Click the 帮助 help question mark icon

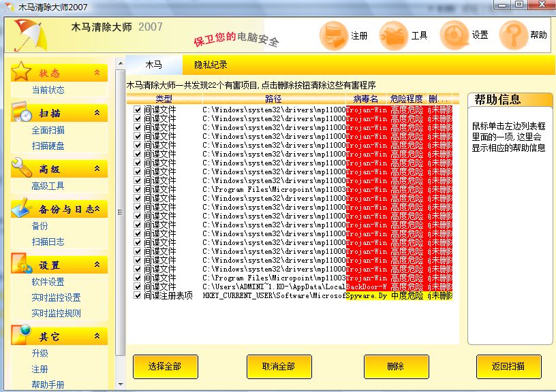513,35
